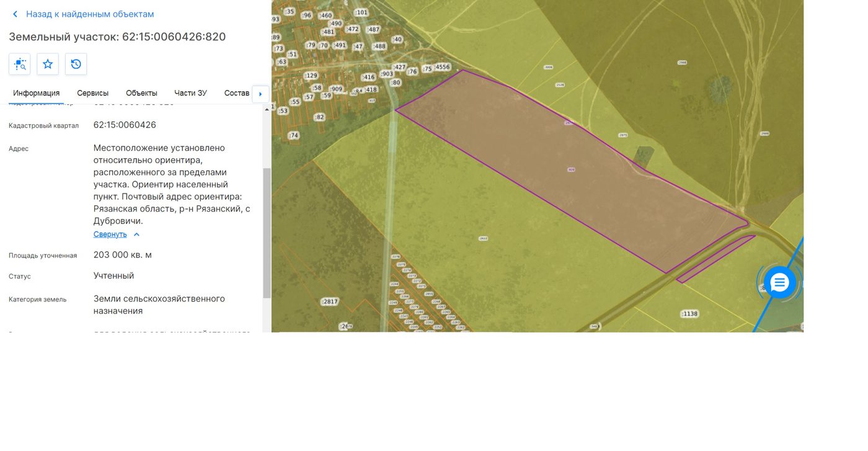Image resolution: width=868 pixels, height=451 pixels.
Task: Click parcel label 129 on the map
Action: coord(311,76)
